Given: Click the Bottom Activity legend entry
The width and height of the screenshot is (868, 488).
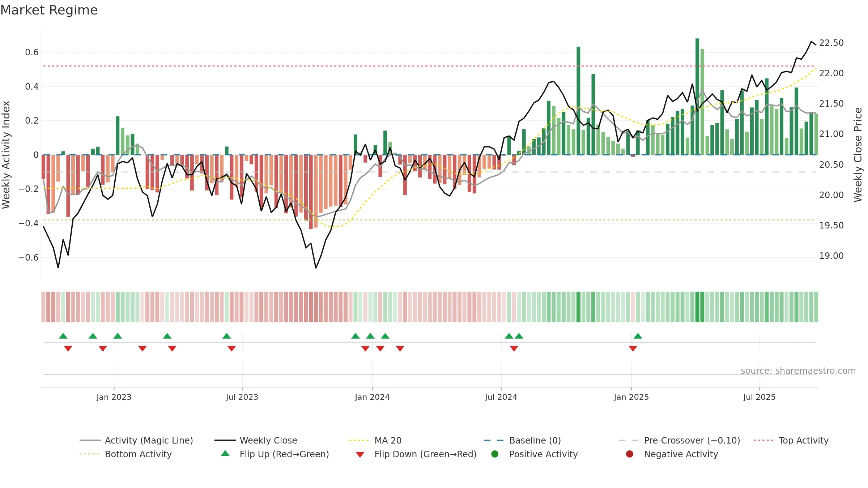Looking at the screenshot, I should (125, 454).
